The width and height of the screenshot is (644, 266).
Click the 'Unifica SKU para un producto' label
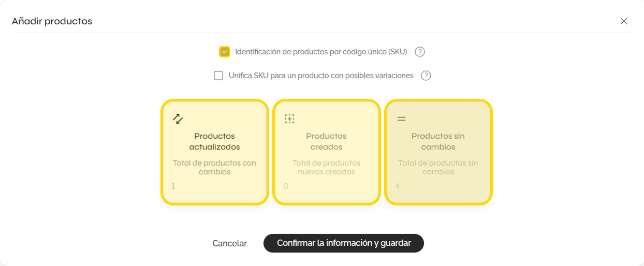(x=321, y=76)
